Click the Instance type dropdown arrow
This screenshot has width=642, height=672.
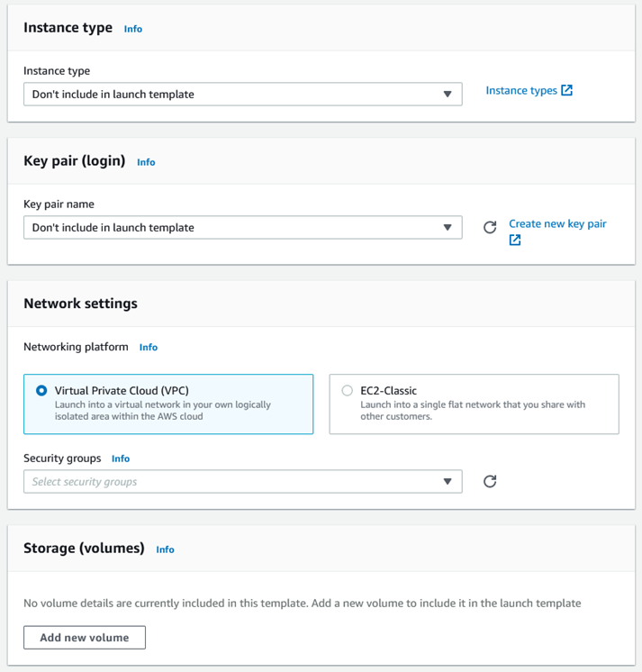click(x=448, y=95)
